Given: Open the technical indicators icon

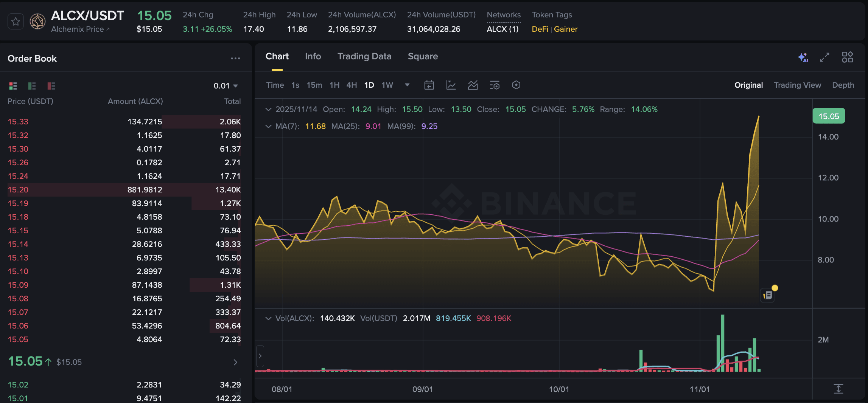Looking at the screenshot, I should coord(473,85).
